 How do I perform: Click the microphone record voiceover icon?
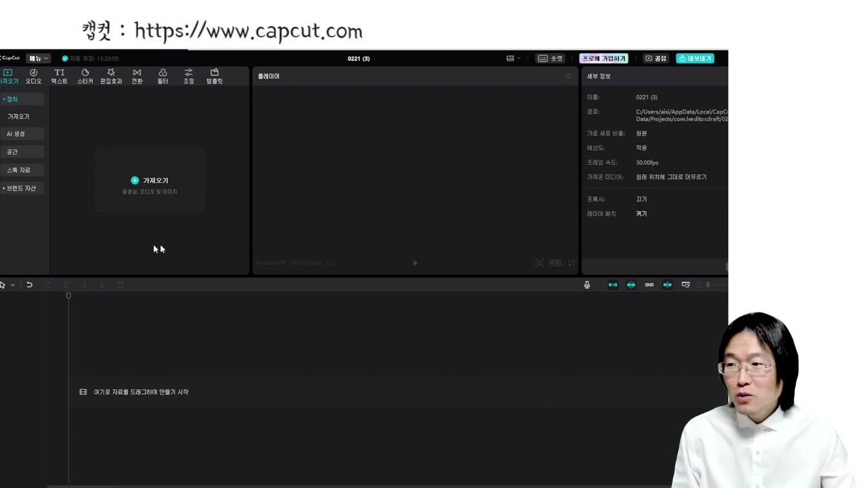pyautogui.click(x=587, y=285)
